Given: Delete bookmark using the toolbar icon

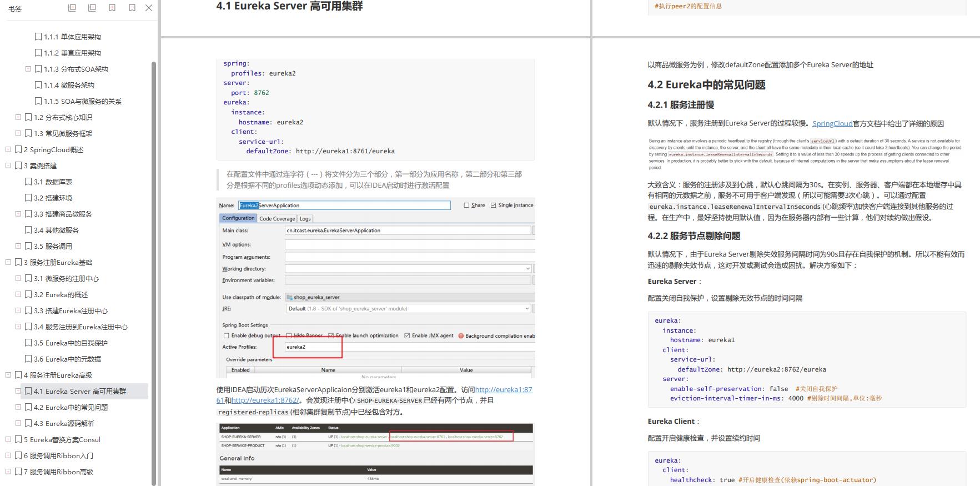Looking at the screenshot, I should pos(132,8).
